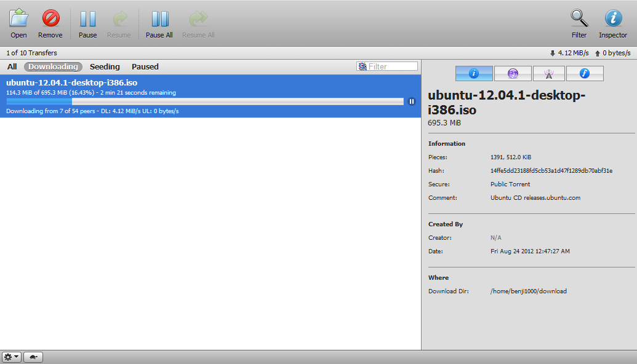Click the inspector title ubuntu-12.04.1-desktop-i386.iso
Screen dimensions: 637x364
tap(507, 103)
